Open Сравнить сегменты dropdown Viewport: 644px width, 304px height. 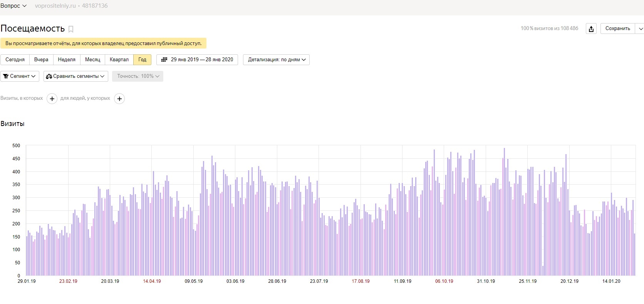coord(75,76)
